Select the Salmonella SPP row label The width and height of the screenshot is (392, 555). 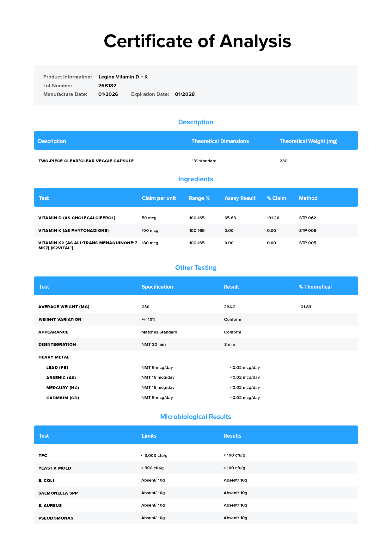(58, 493)
